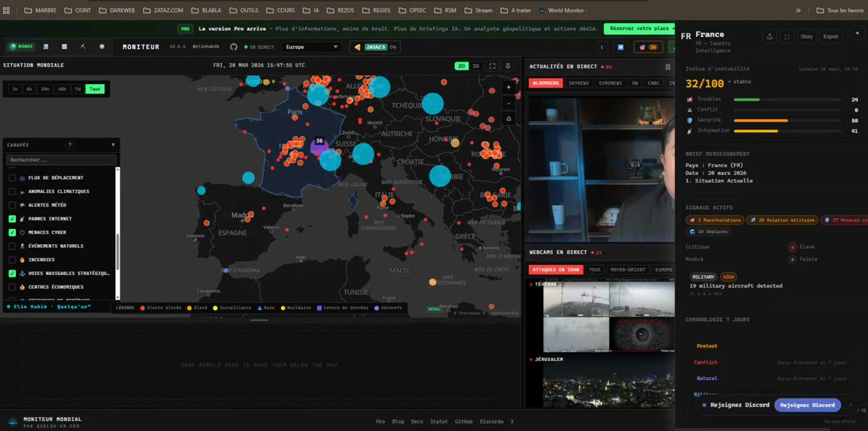The image size is (868, 431).
Task: Switch webcams to Moyen-Orient tab
Action: [627, 269]
